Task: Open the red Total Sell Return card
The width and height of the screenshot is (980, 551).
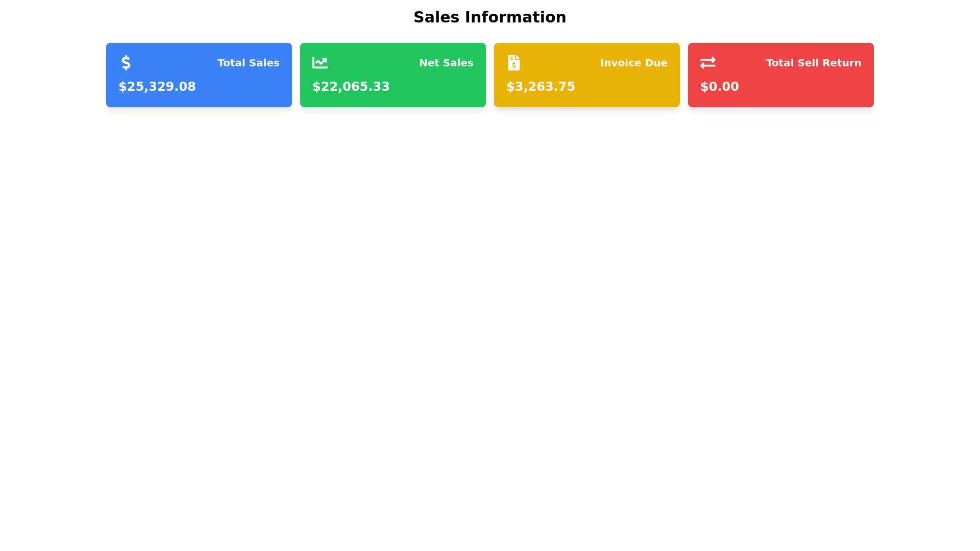Action: tap(780, 74)
